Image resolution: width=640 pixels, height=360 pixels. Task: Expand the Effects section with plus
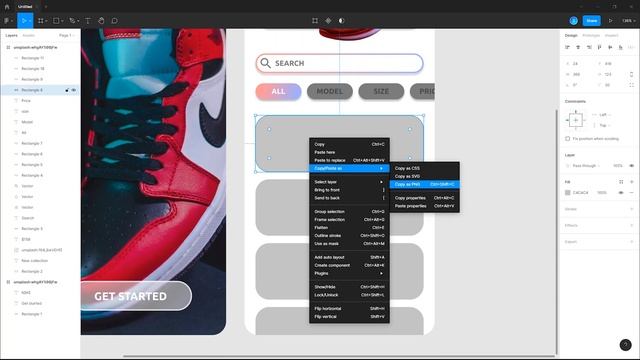632,225
